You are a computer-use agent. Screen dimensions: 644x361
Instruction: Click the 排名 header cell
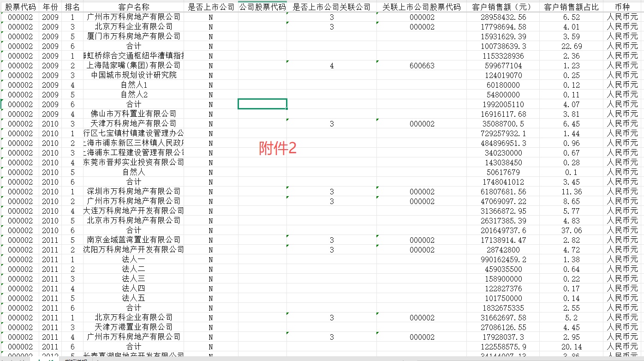72,7
